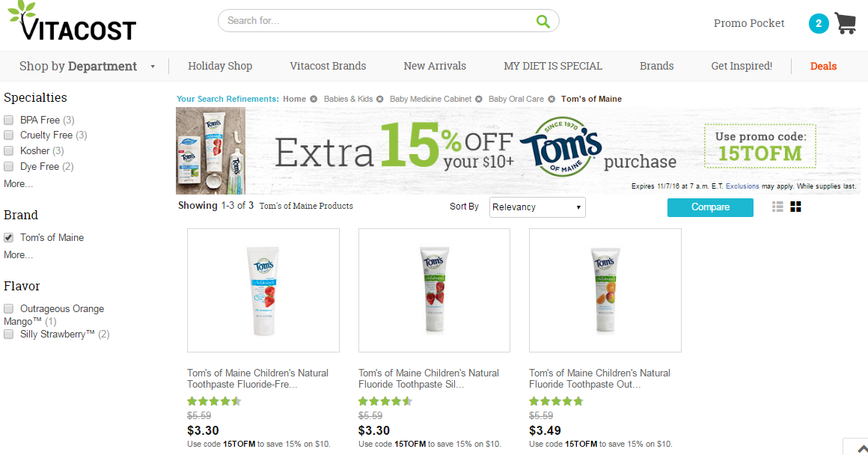This screenshot has width=868, height=455.
Task: Open the Holiday Shop menu item
Action: [x=220, y=66]
